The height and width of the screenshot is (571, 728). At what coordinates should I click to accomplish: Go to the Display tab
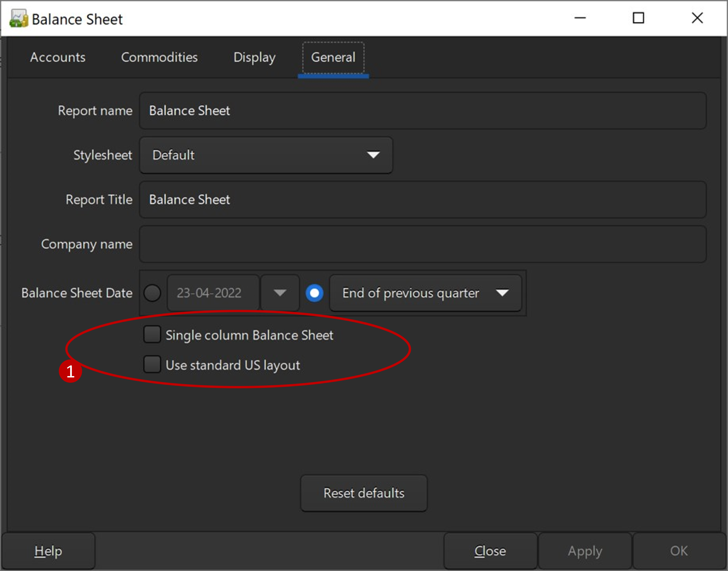(x=254, y=57)
